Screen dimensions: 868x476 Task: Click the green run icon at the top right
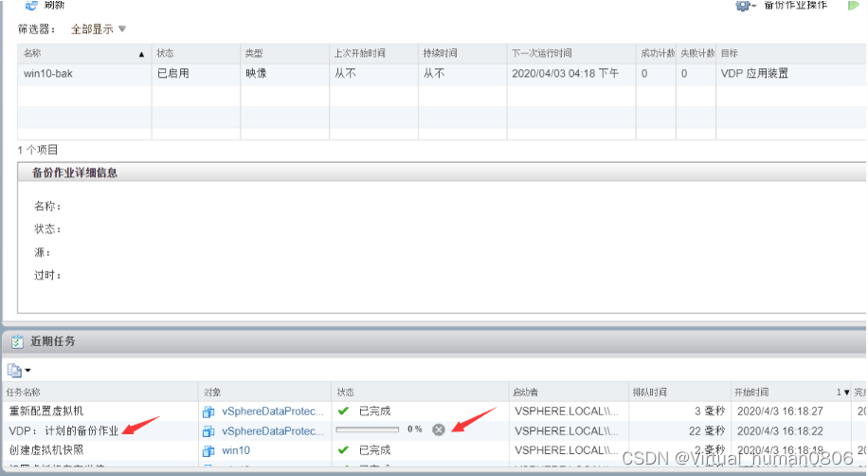tap(853, 6)
